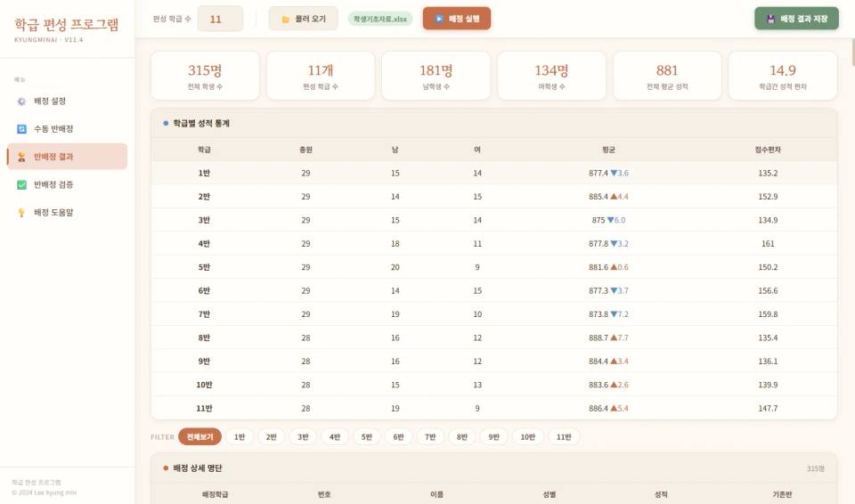The height and width of the screenshot is (504, 855).
Task: Click the 9반 row label
Action: [x=204, y=362]
